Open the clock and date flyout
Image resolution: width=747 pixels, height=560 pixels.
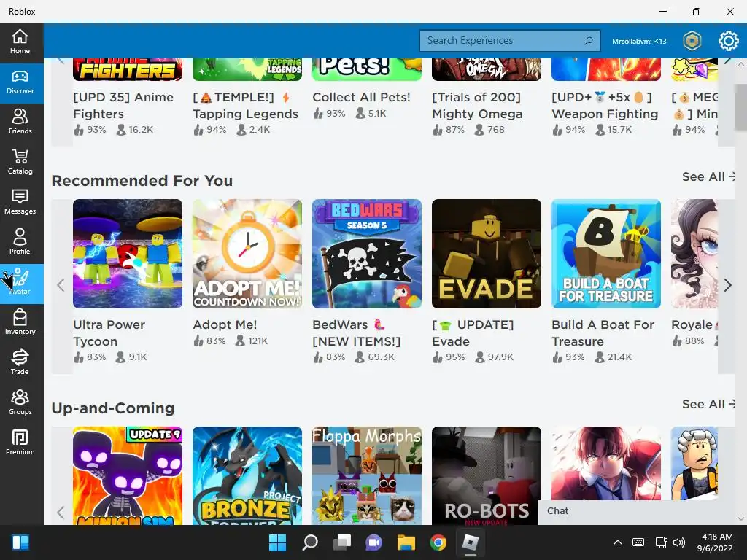coord(715,542)
